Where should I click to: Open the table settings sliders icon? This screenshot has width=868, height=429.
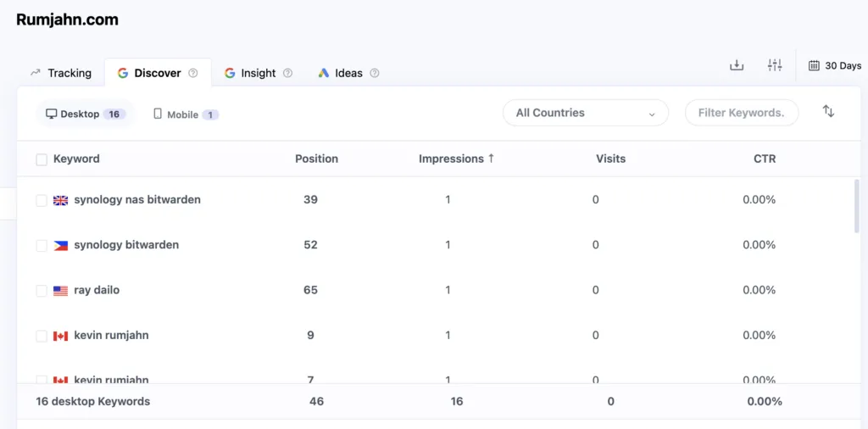click(x=775, y=65)
